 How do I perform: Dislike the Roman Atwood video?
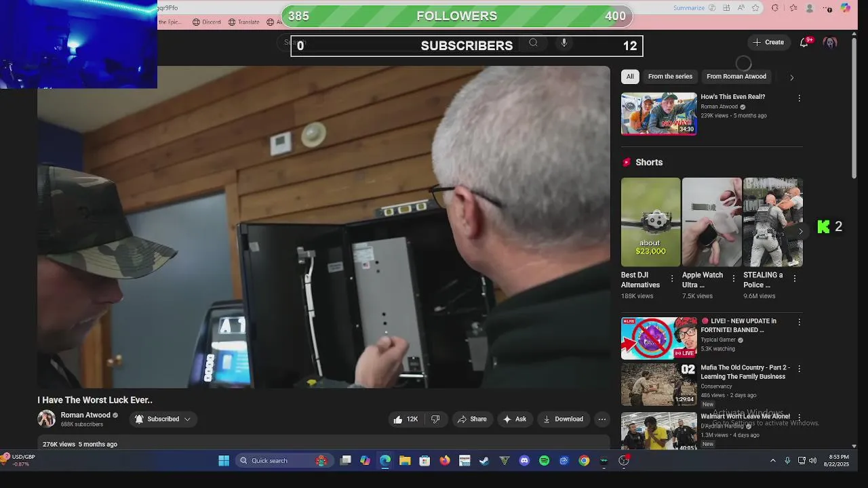435,420
